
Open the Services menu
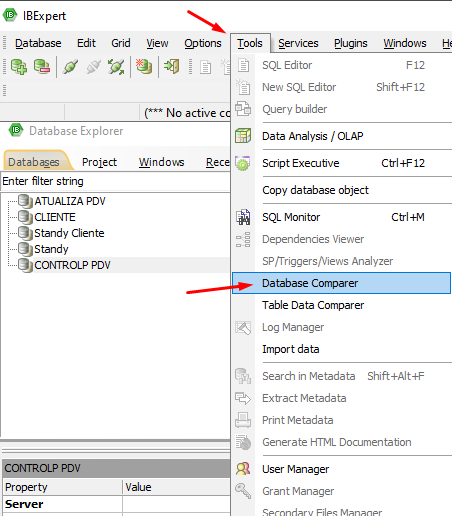tap(298, 43)
